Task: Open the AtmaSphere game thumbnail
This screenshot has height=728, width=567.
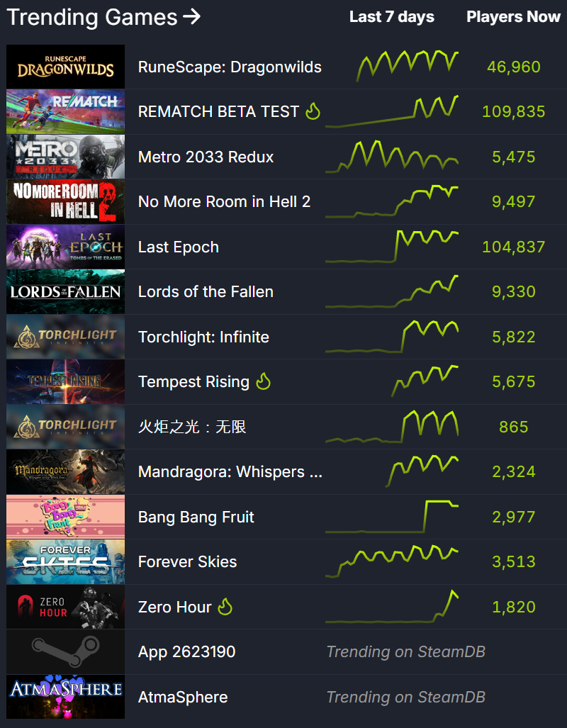Action: tap(65, 697)
